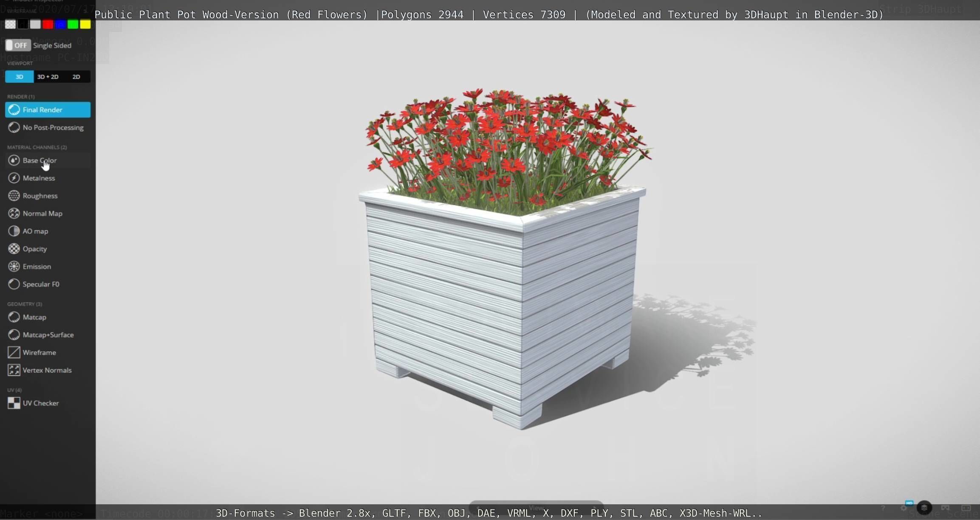The height and width of the screenshot is (520, 980).
Task: Enable the Matcap+Surface geometry view
Action: [x=48, y=335]
